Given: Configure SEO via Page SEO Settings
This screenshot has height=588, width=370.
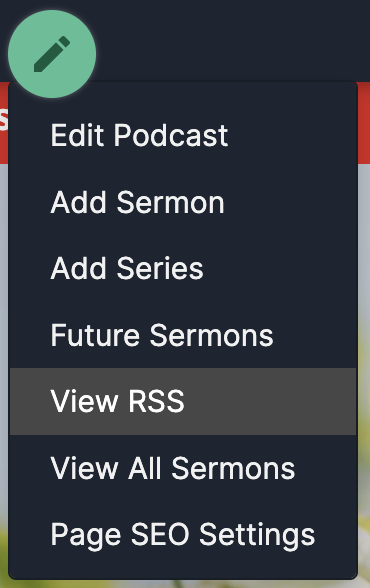Looking at the screenshot, I should pos(183,534).
